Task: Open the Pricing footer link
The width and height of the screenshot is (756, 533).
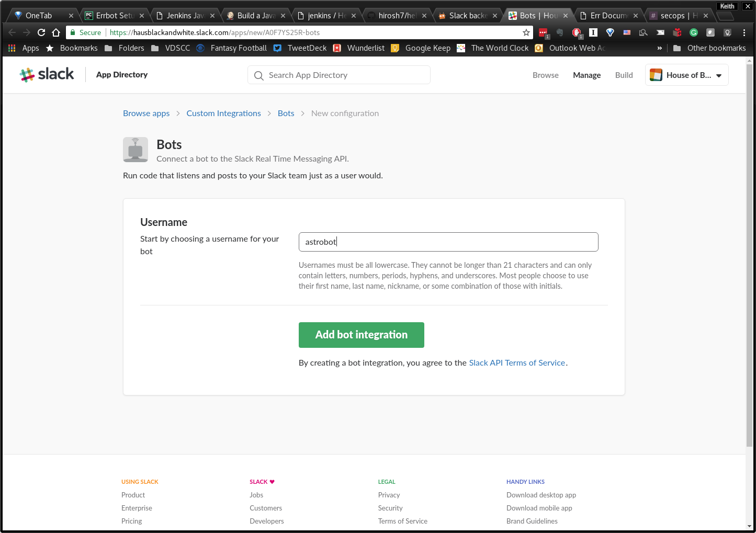Action: pos(132,521)
